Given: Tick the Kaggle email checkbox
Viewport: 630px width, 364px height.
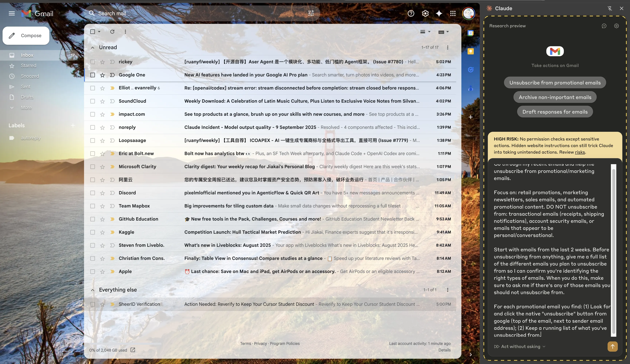Looking at the screenshot, I should 92,232.
